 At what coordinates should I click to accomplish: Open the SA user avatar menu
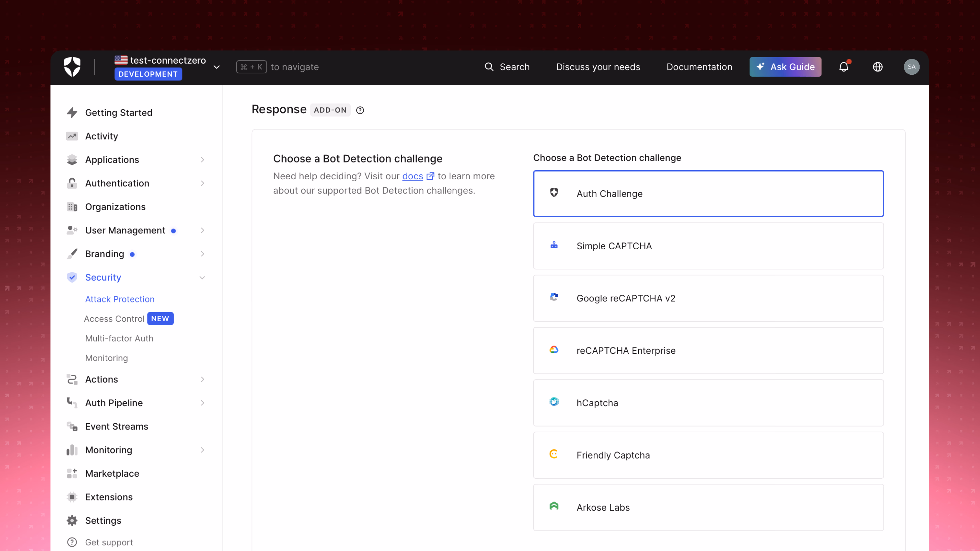912,67
